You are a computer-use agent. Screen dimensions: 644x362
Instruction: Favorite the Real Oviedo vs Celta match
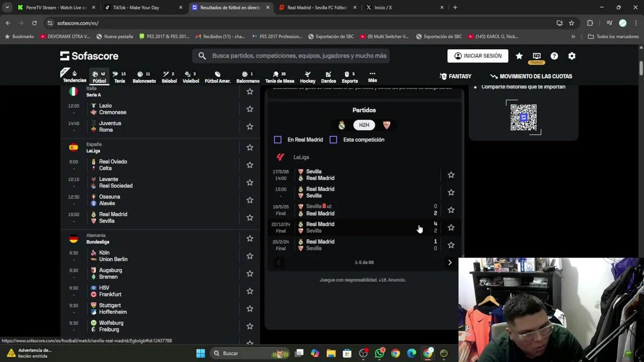click(x=250, y=165)
